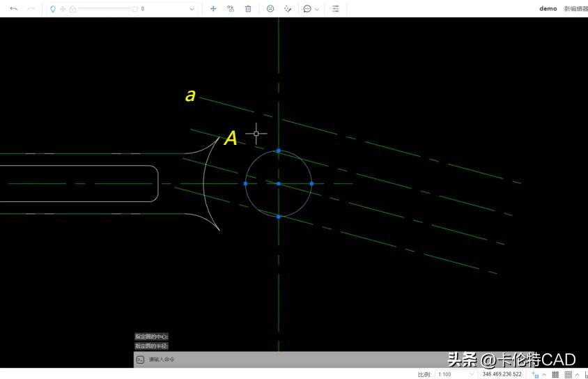
Task: Click the redo arrow in the toolbar
Action: (x=31, y=8)
